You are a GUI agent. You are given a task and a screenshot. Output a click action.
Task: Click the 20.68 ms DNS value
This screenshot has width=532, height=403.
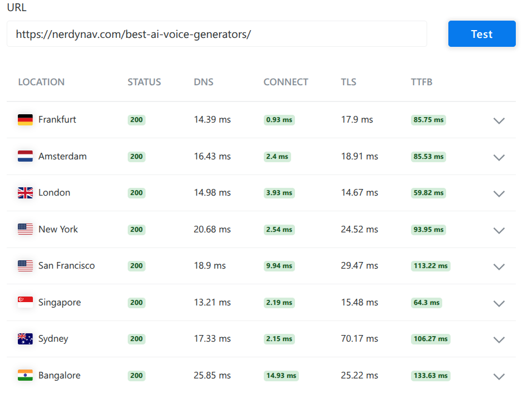point(212,229)
